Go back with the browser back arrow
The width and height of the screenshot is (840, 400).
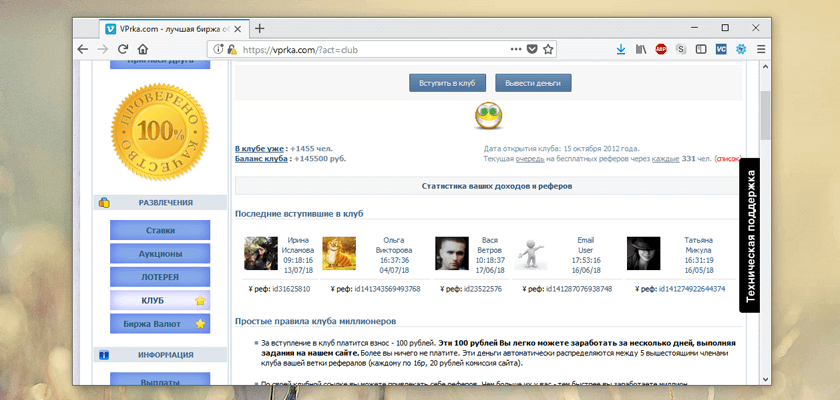coord(82,49)
